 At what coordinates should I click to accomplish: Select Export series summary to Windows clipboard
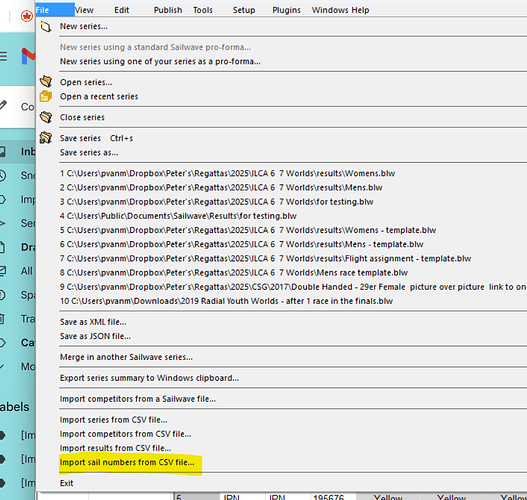tap(150, 378)
